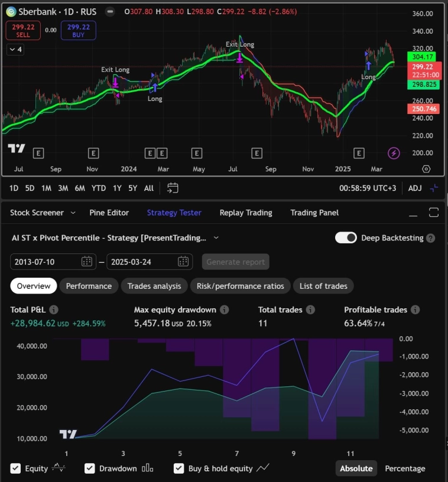This screenshot has width=448, height=482.
Task: Click the minus icon beside Sberbank title
Action: pos(110,12)
